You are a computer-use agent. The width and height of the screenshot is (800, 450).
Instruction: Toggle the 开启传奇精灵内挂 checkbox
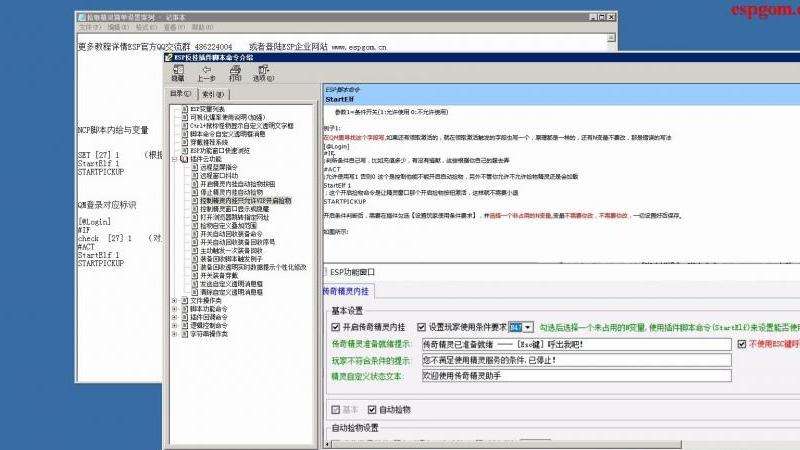pos(336,327)
